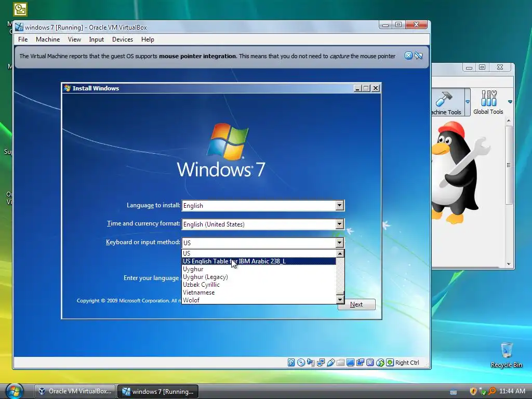This screenshot has width=532, height=399.
Task: Click VirtualBox Manager scrollbar down arrow
Action: click(x=508, y=264)
